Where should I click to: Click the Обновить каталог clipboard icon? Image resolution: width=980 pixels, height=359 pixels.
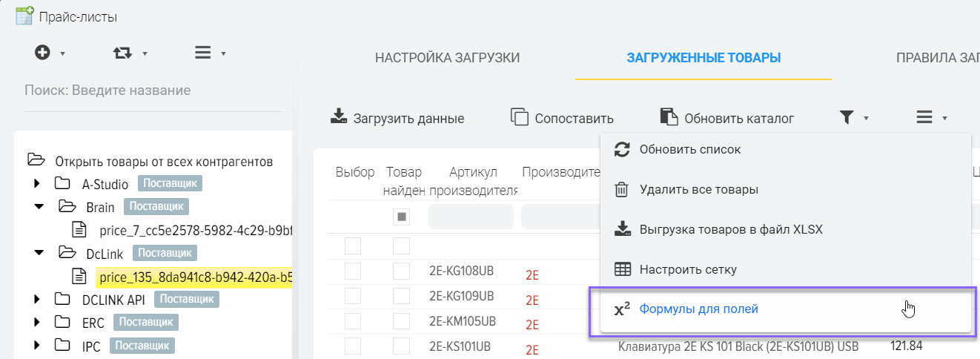pyautogui.click(x=669, y=117)
